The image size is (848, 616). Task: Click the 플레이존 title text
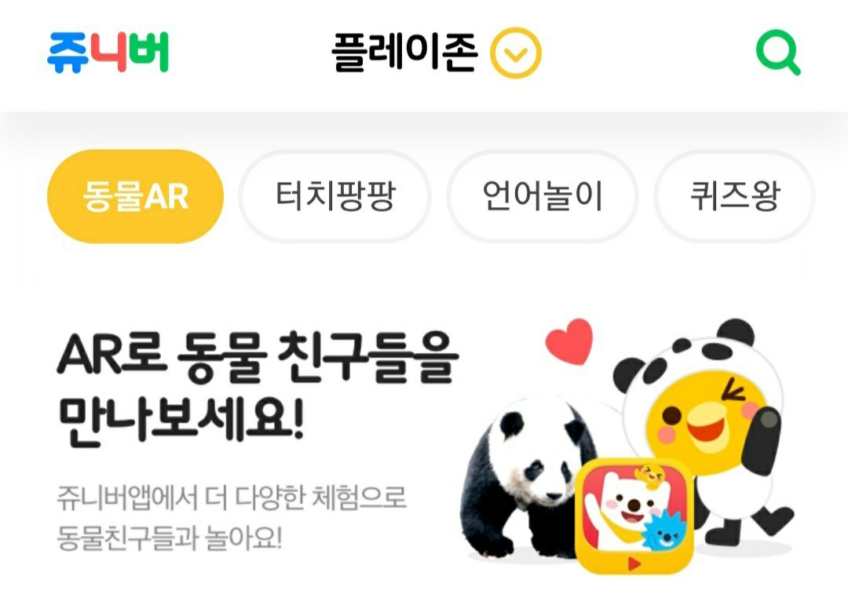[404, 53]
